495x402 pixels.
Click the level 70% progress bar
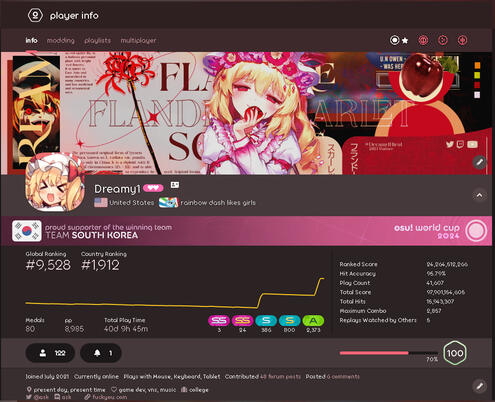pyautogui.click(x=389, y=353)
